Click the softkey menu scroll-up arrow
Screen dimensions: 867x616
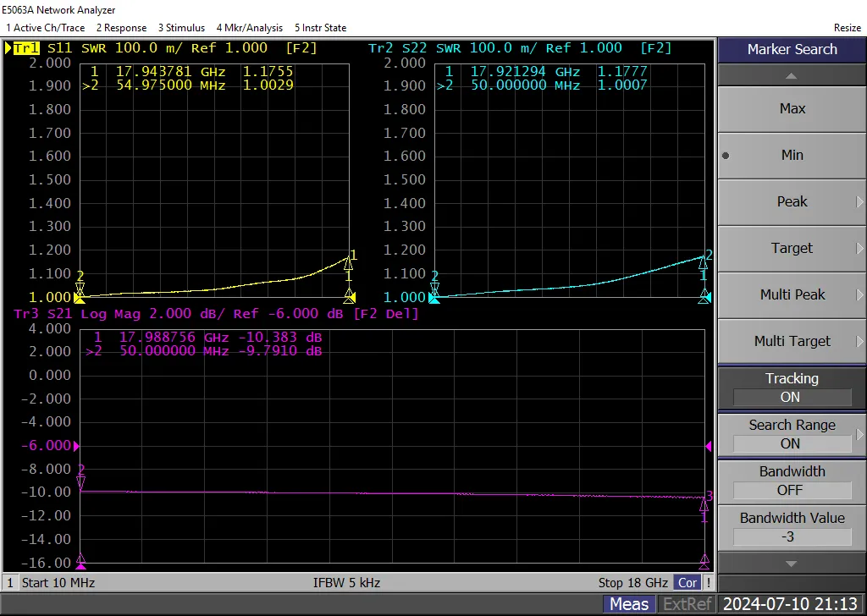792,75
